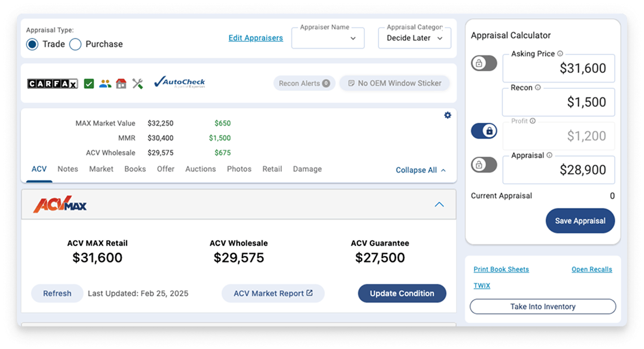Click the service tools wrench icon
The image size is (644, 349).
pyautogui.click(x=138, y=84)
